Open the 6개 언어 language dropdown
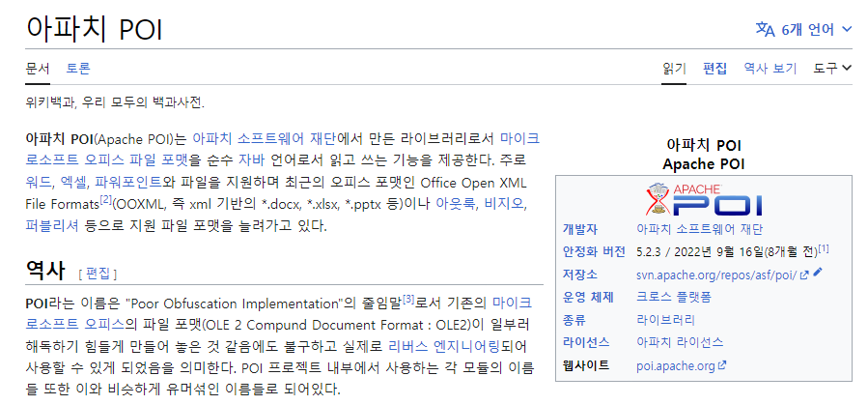The width and height of the screenshot is (868, 405). click(x=803, y=29)
